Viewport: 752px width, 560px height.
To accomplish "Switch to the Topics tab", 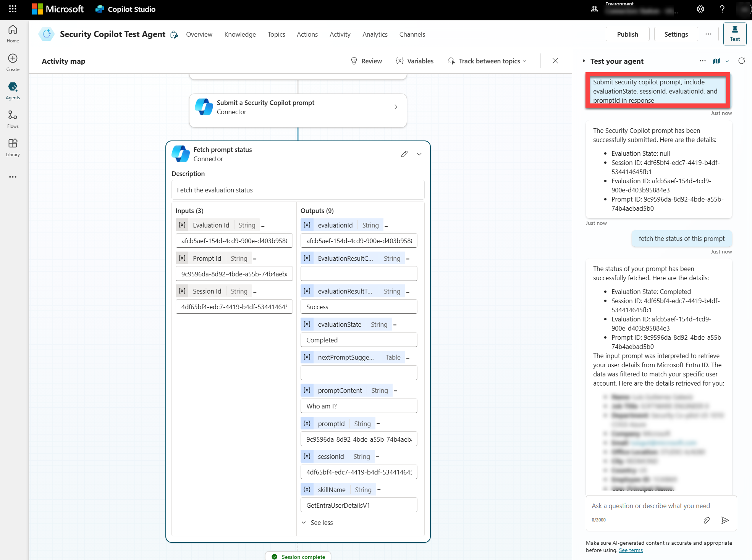I will pyautogui.click(x=276, y=34).
